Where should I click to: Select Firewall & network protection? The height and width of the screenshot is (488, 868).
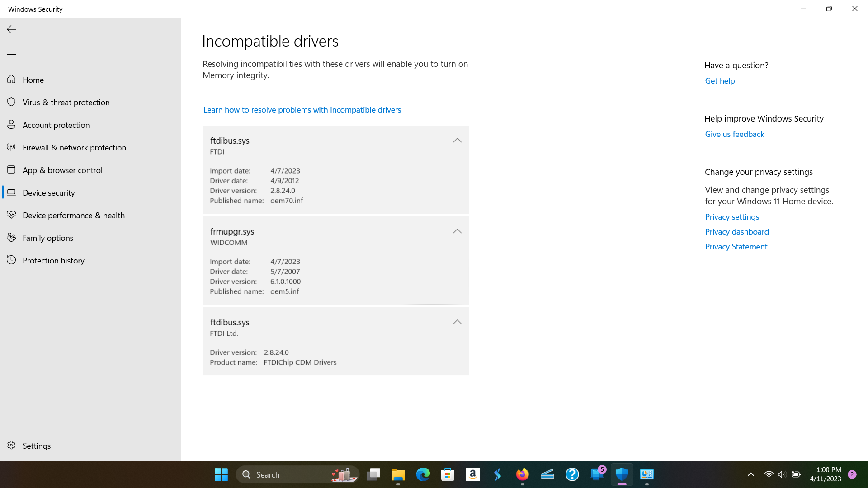tap(90, 147)
